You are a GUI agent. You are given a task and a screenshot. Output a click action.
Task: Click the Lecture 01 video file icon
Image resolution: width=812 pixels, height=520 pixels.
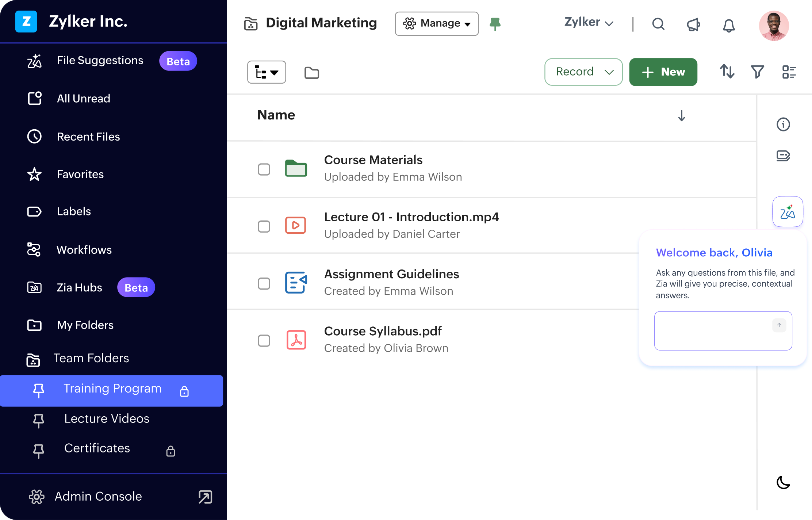(x=296, y=225)
